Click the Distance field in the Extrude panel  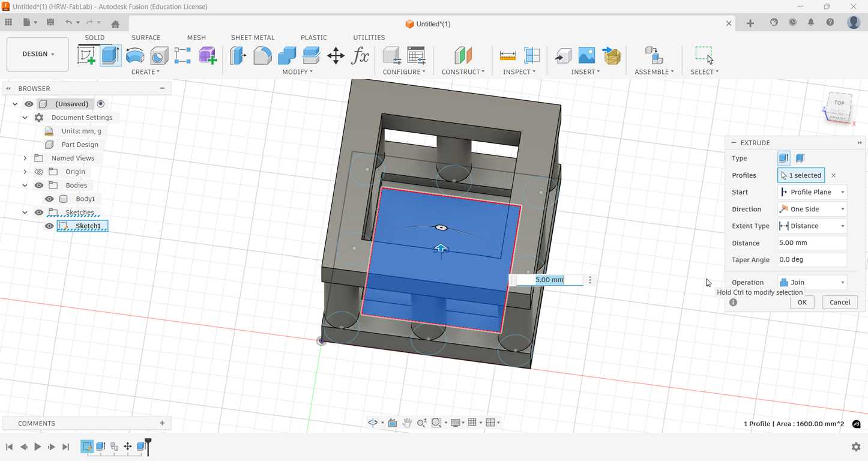click(x=812, y=243)
